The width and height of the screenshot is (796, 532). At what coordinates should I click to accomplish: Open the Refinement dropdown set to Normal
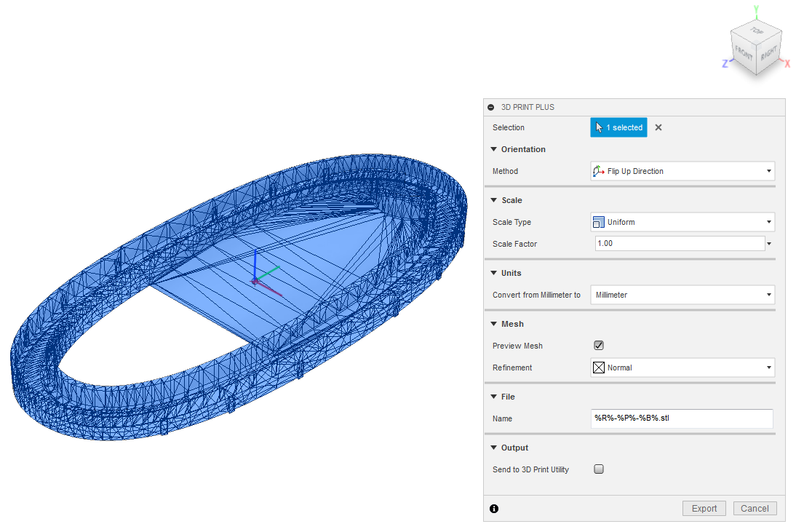coord(682,368)
